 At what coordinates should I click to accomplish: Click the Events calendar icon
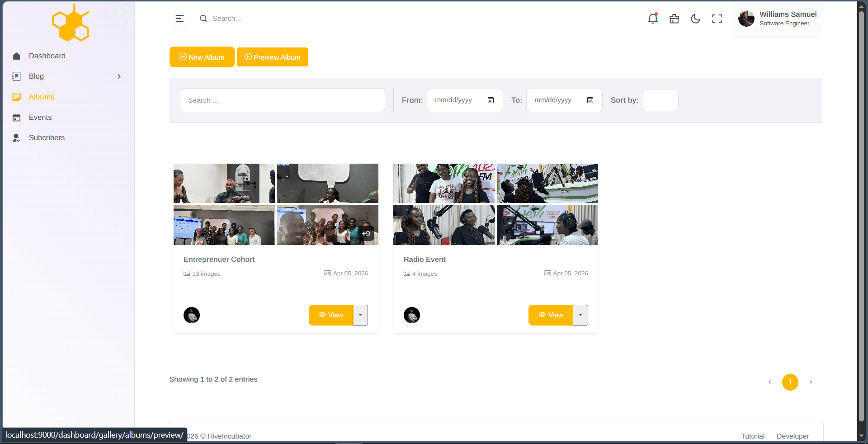[17, 118]
